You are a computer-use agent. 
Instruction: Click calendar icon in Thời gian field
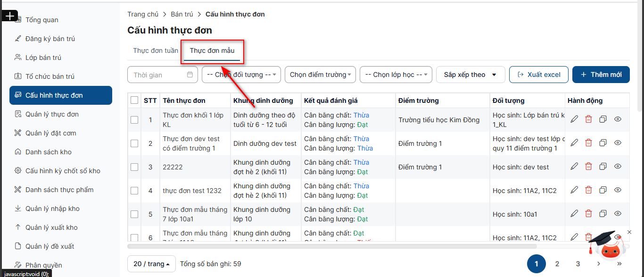(190, 75)
